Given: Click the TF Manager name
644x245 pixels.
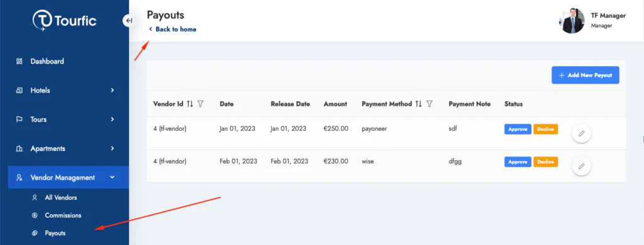Looking at the screenshot, I should point(608,16).
